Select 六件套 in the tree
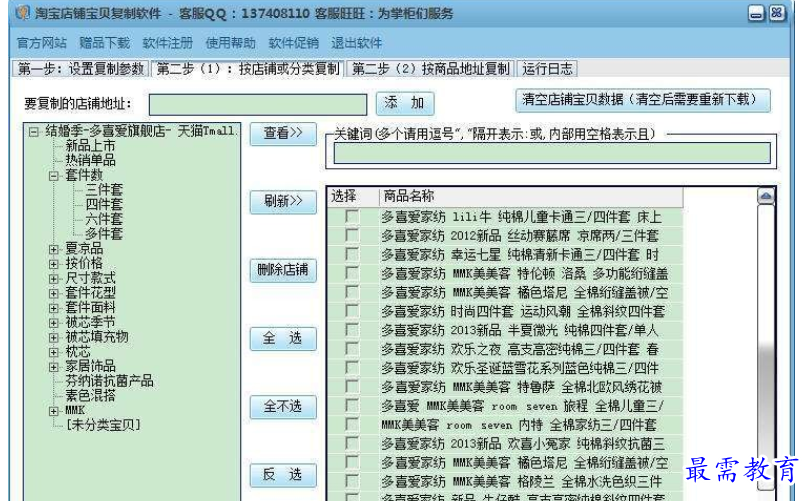This screenshot has height=501, width=807. tap(104, 219)
